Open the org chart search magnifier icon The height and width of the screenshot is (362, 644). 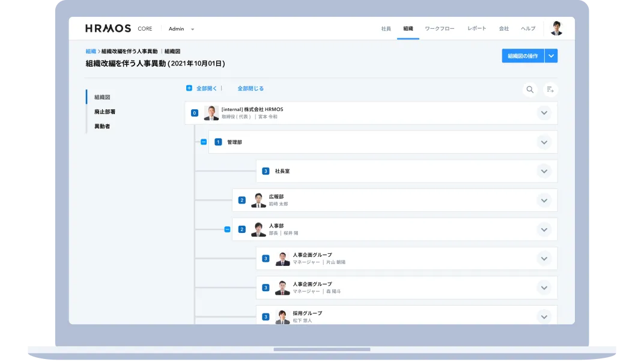(529, 89)
